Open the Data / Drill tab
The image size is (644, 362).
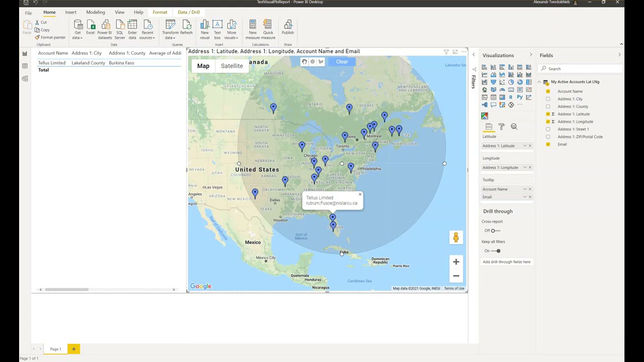click(189, 12)
